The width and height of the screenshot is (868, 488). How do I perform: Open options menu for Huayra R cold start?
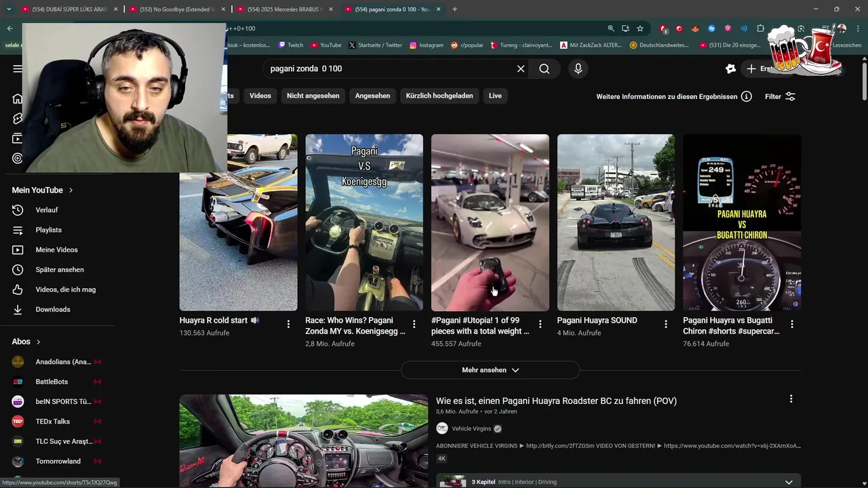click(288, 324)
